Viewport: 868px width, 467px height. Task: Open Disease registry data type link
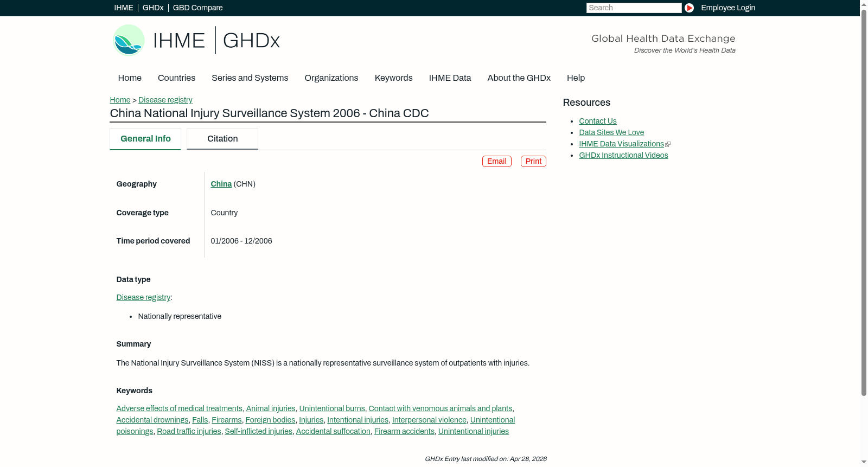click(x=143, y=297)
